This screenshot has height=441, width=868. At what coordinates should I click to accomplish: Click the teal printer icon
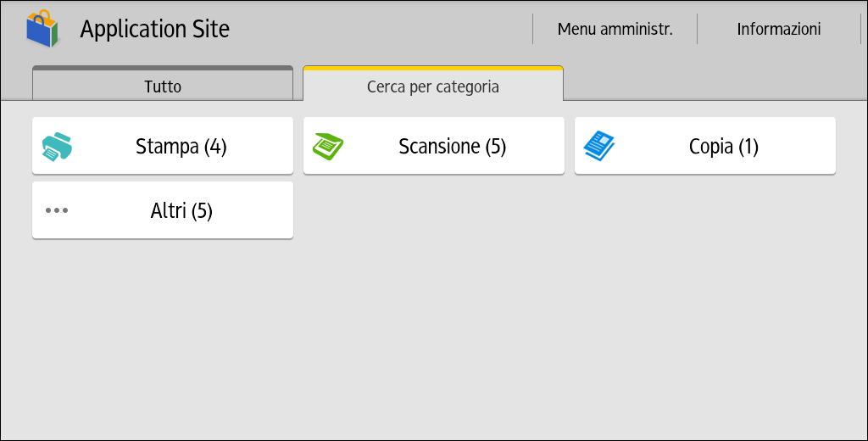[x=57, y=147]
